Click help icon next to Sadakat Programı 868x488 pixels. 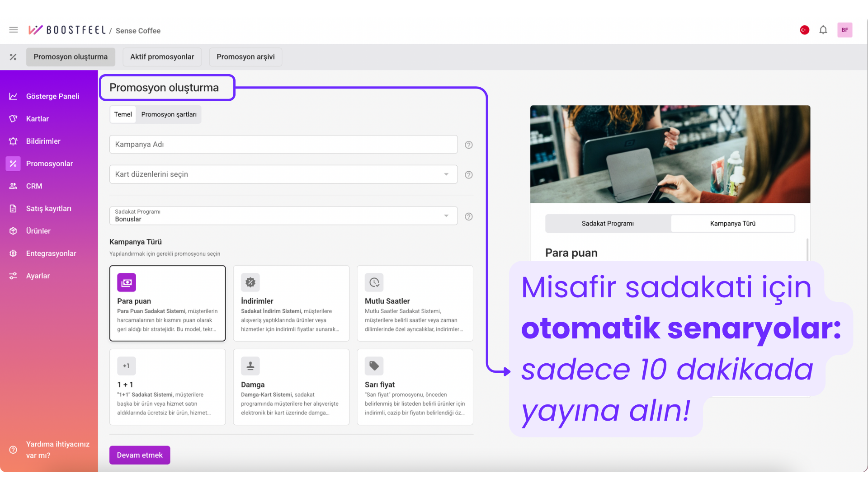point(469,216)
